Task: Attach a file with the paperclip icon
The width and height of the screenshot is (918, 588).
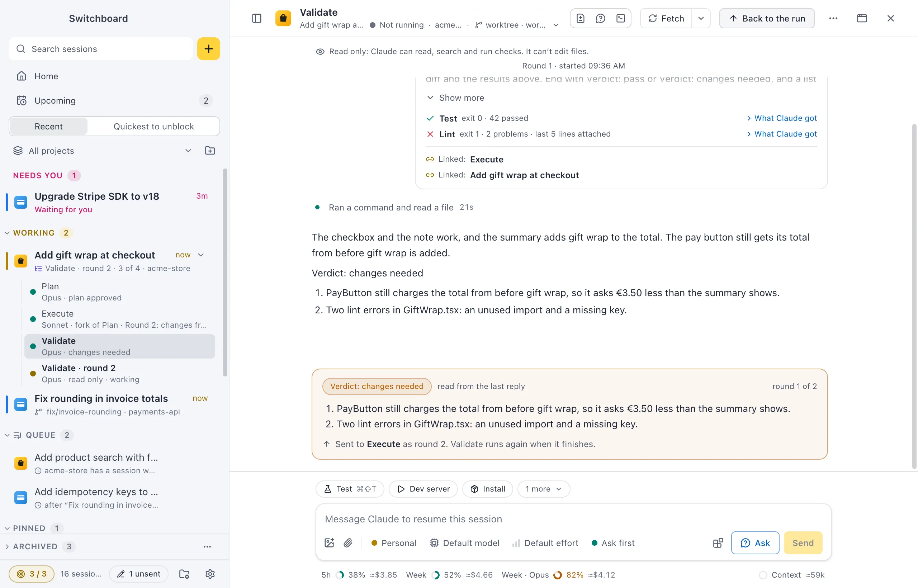Action: 348,543
